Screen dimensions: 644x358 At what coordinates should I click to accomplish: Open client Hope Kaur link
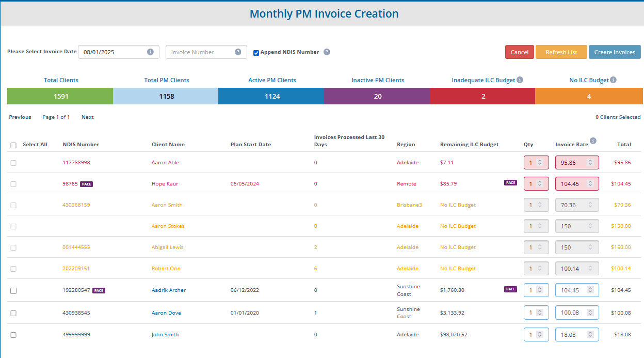165,184
